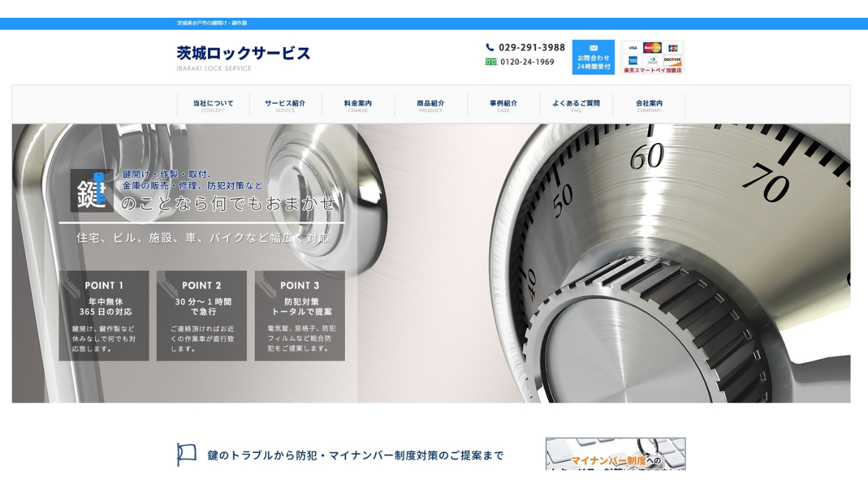Open the 料金案内 menu item
The image size is (868, 488).
click(x=358, y=105)
